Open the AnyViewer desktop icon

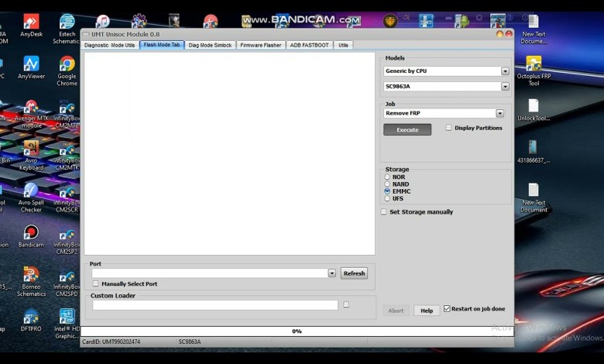point(31,64)
